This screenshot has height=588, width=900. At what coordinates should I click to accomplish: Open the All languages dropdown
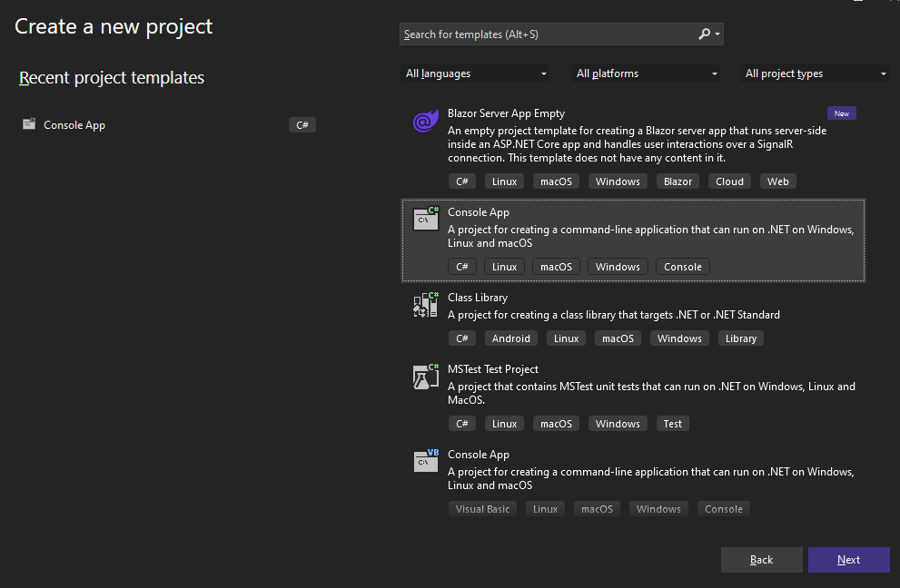[476, 73]
